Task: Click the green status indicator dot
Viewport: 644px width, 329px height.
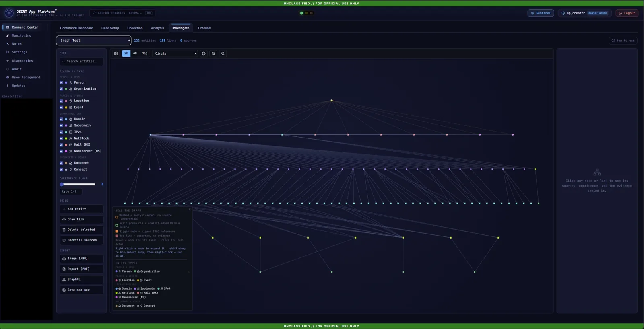Action: tap(301, 13)
